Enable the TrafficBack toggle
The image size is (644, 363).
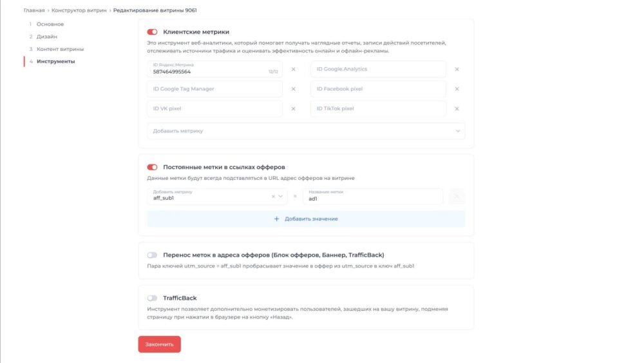click(153, 298)
